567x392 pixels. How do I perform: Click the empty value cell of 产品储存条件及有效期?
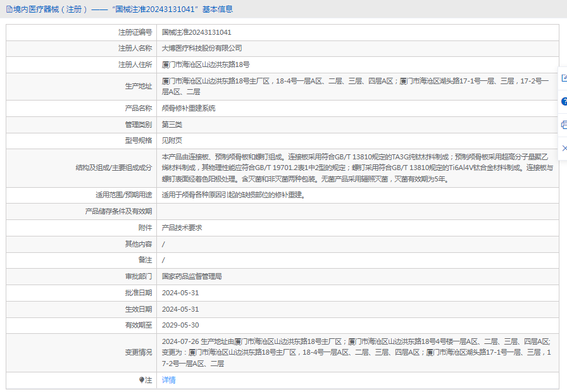[x=358, y=211]
